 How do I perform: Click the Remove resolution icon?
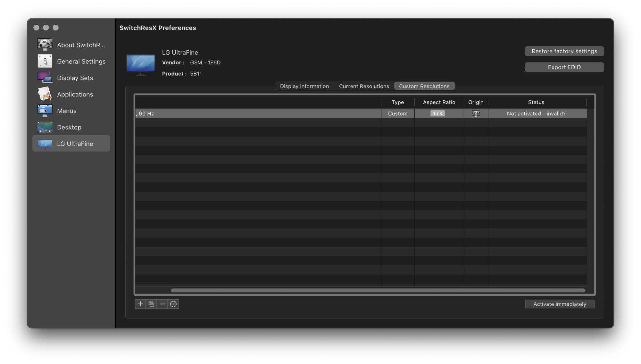point(162,304)
